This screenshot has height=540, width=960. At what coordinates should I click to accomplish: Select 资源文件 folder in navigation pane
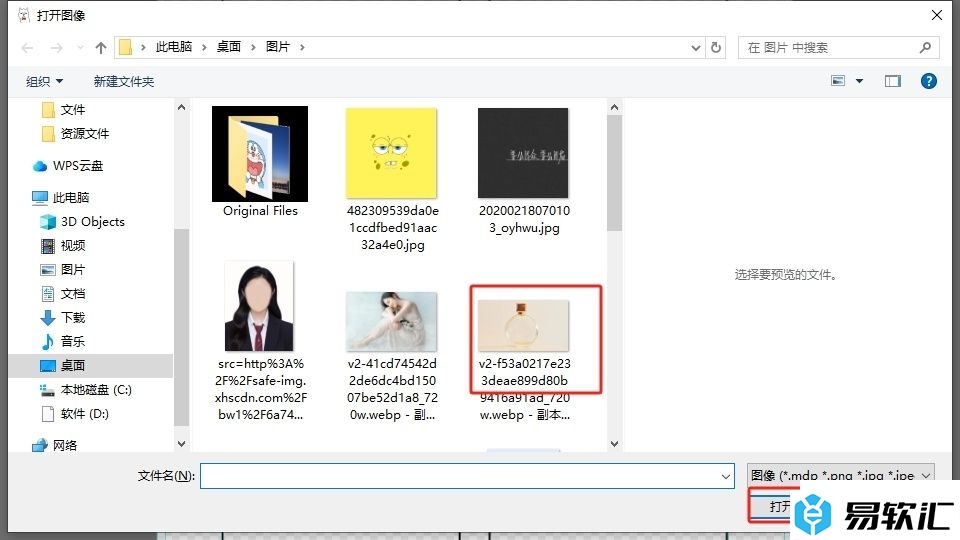pos(75,133)
